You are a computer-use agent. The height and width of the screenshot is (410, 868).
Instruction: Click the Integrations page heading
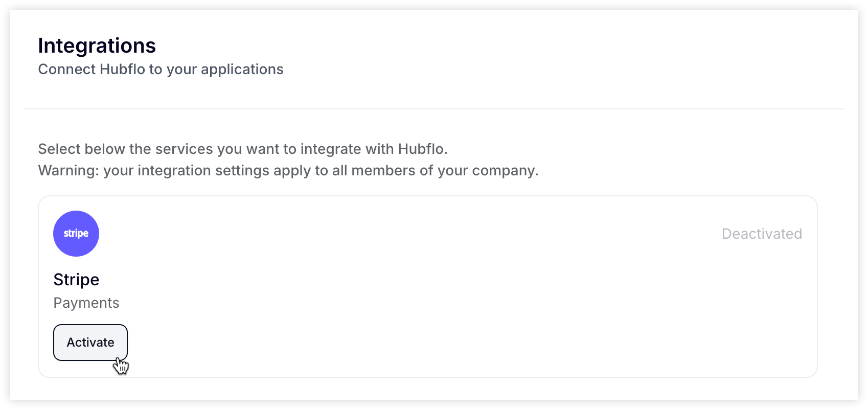(97, 45)
